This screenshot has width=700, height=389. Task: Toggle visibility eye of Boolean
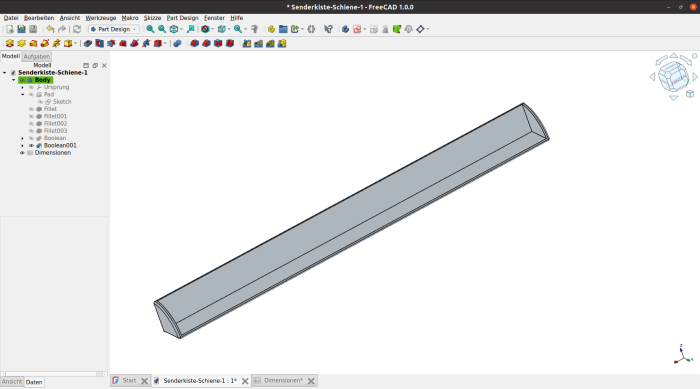pos(31,138)
